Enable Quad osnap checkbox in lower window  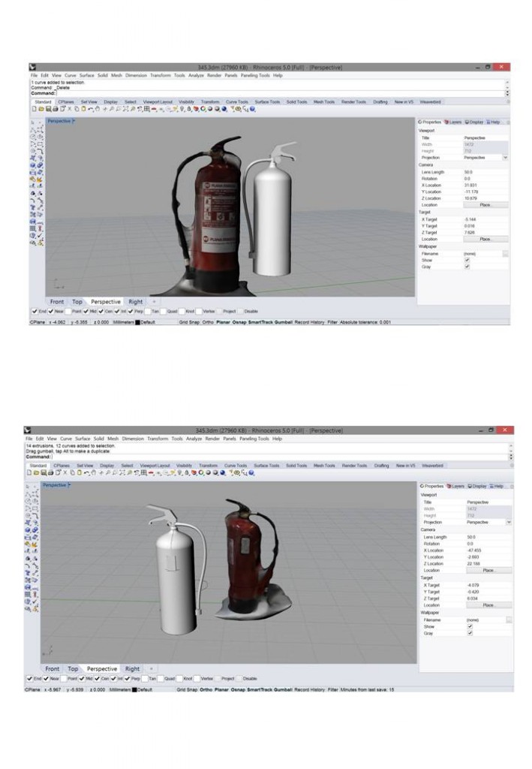tap(160, 678)
